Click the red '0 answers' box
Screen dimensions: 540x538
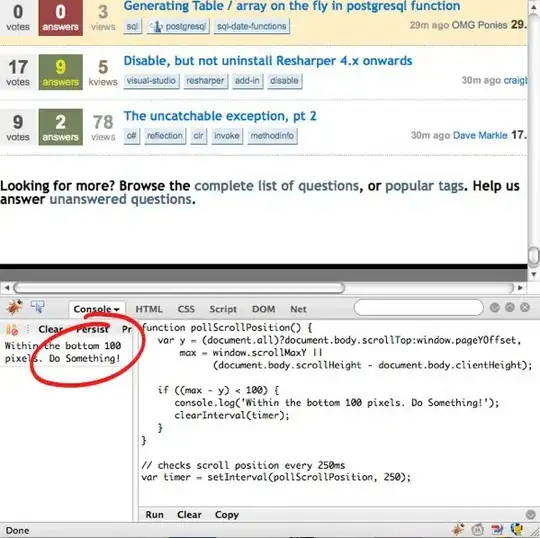61,17
